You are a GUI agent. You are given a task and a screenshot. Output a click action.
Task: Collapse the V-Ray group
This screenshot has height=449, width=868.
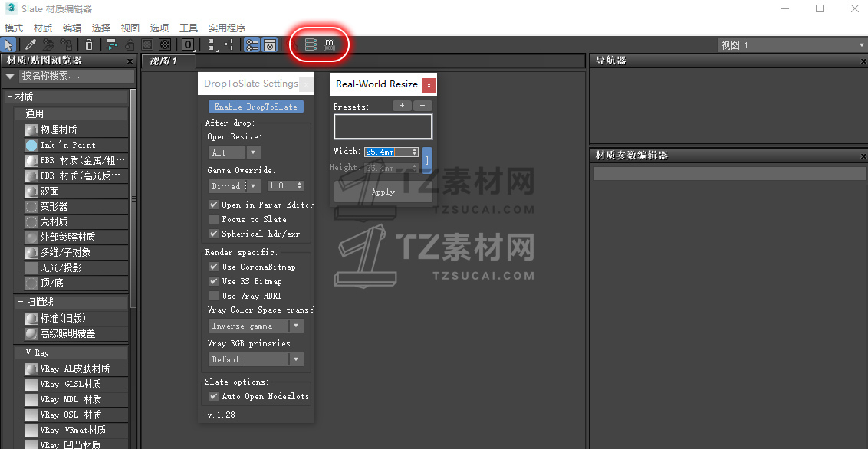[21, 352]
